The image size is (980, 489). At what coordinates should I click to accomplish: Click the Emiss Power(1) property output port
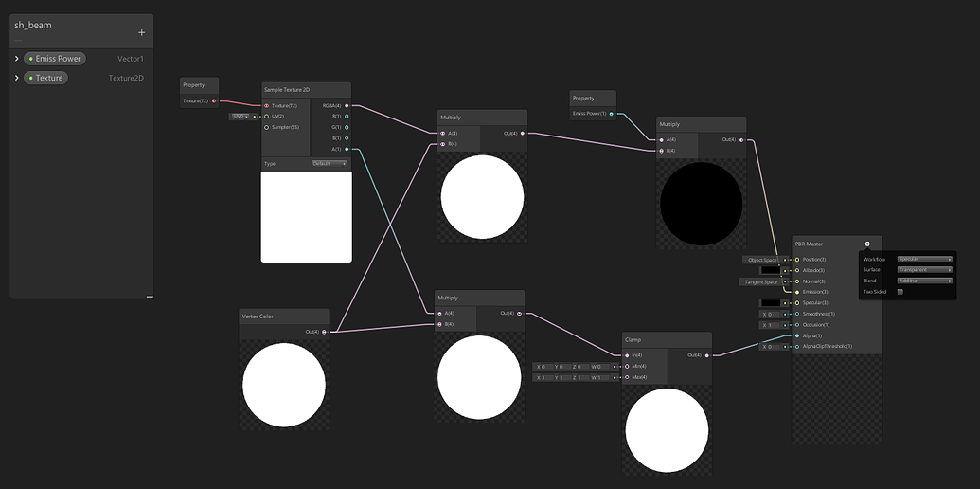[x=611, y=114]
